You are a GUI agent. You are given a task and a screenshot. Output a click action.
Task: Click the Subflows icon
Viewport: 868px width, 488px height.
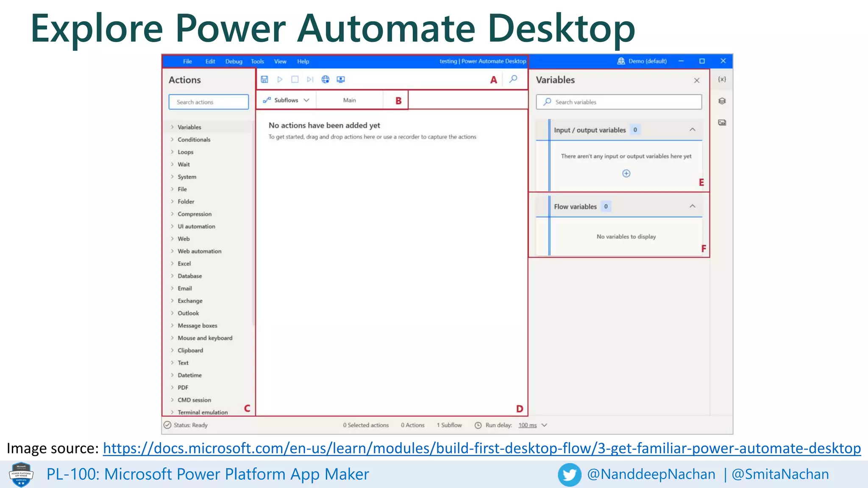pyautogui.click(x=267, y=100)
